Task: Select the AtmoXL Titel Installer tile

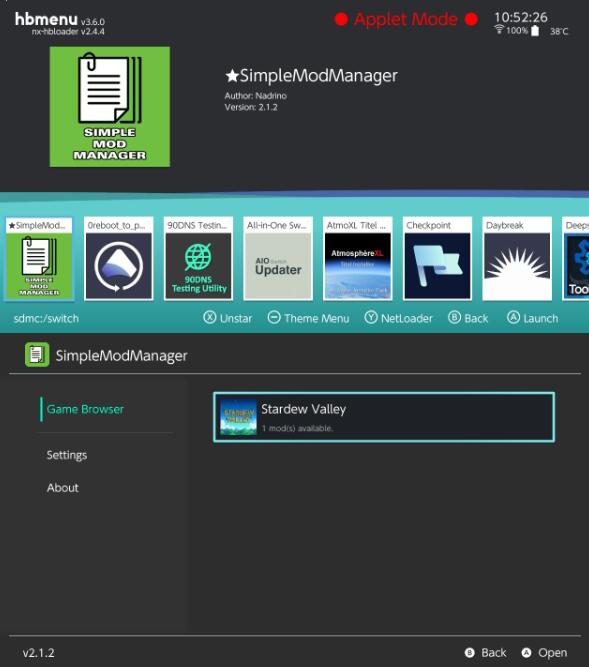Action: click(358, 259)
